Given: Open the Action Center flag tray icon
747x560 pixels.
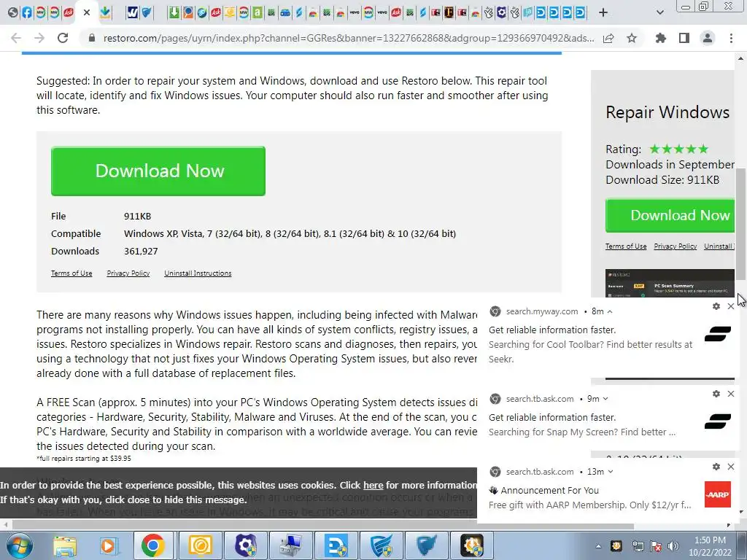Looking at the screenshot, I should [x=656, y=546].
